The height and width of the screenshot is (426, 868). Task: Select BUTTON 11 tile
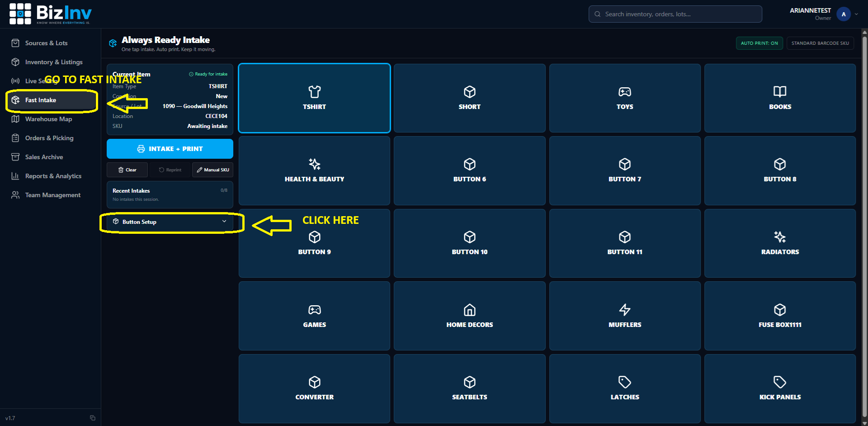pos(625,243)
